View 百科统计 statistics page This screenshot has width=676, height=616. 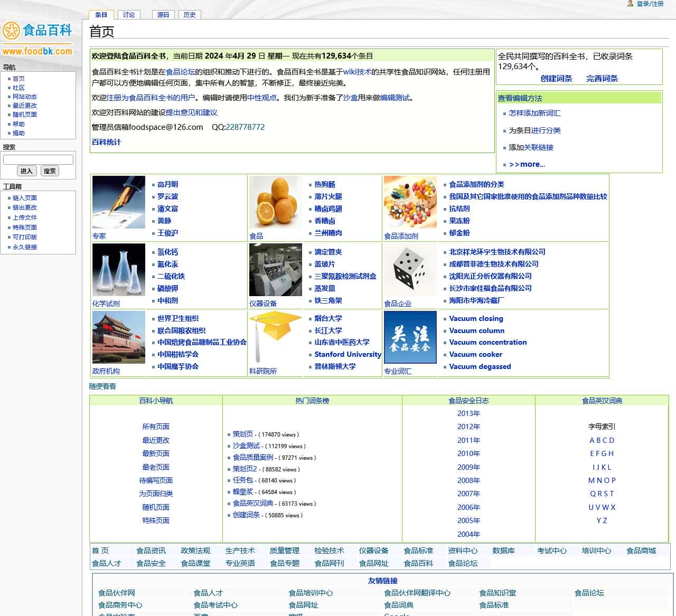pos(107,142)
